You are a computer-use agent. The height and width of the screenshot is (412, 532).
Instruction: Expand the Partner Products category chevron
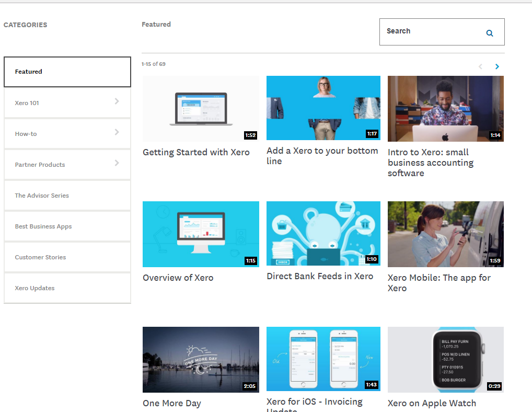117,163
